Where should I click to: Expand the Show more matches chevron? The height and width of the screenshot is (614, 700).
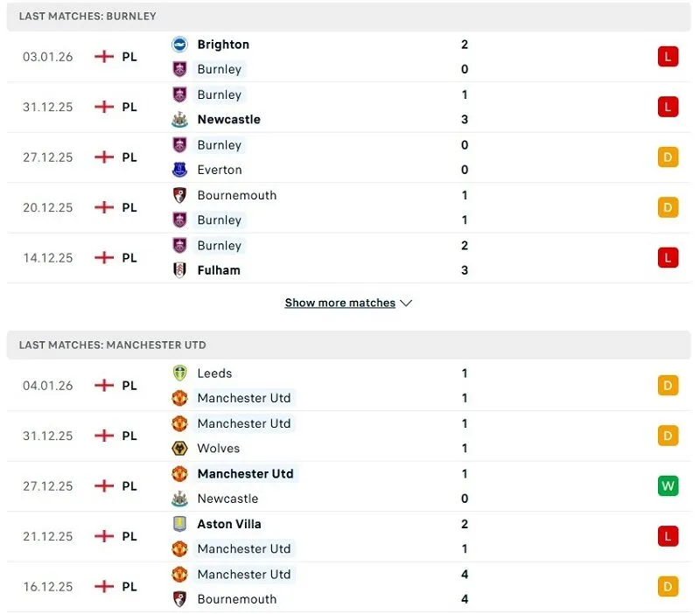coord(406,303)
